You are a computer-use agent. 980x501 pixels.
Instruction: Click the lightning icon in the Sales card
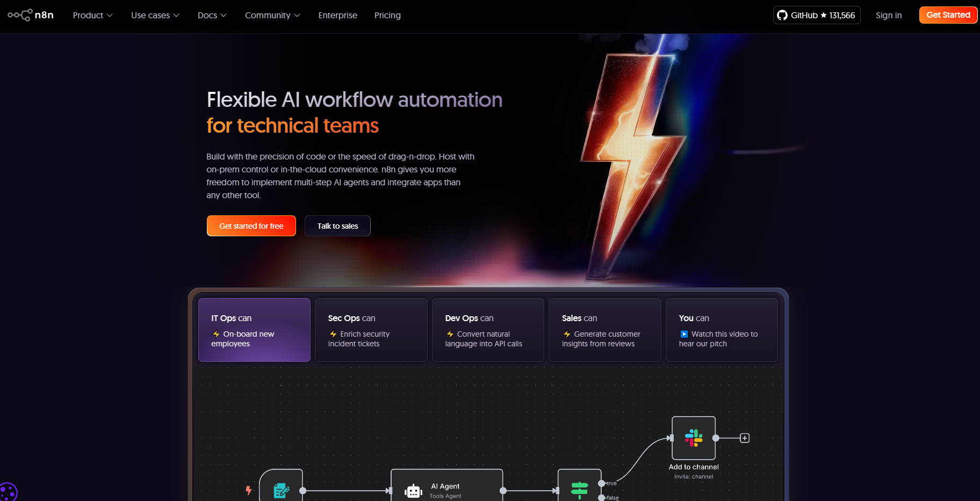567,334
